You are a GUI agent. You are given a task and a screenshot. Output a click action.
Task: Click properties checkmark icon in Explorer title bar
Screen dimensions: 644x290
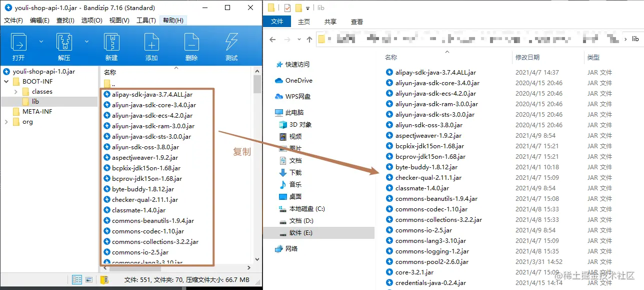(x=287, y=8)
